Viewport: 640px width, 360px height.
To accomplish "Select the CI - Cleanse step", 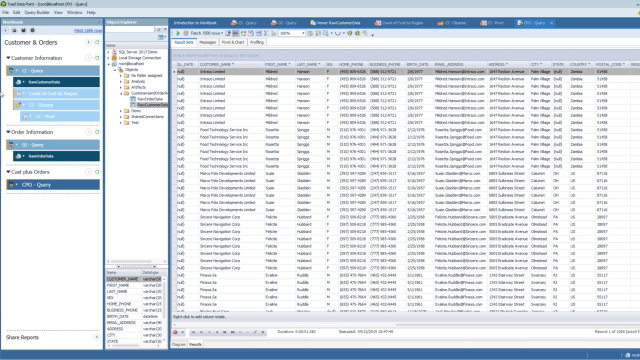I will [x=56, y=105].
